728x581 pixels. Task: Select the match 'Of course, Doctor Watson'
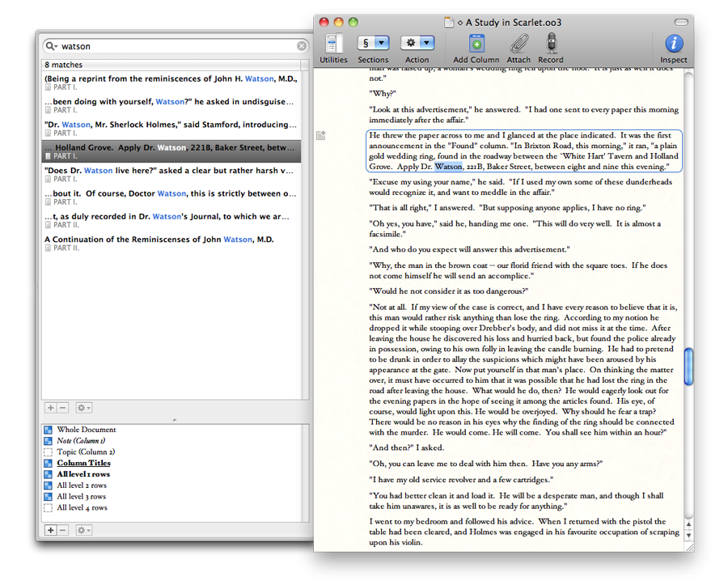171,197
